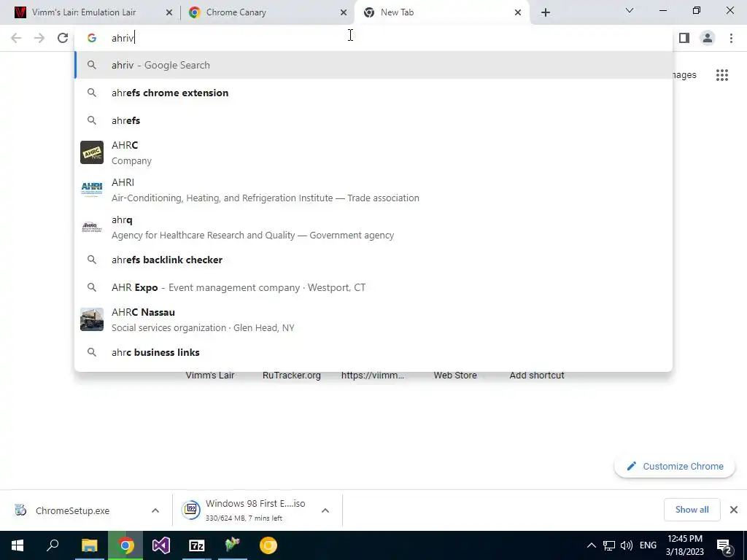
Task: Click the Google G icon in address bar
Action: [x=92, y=38]
